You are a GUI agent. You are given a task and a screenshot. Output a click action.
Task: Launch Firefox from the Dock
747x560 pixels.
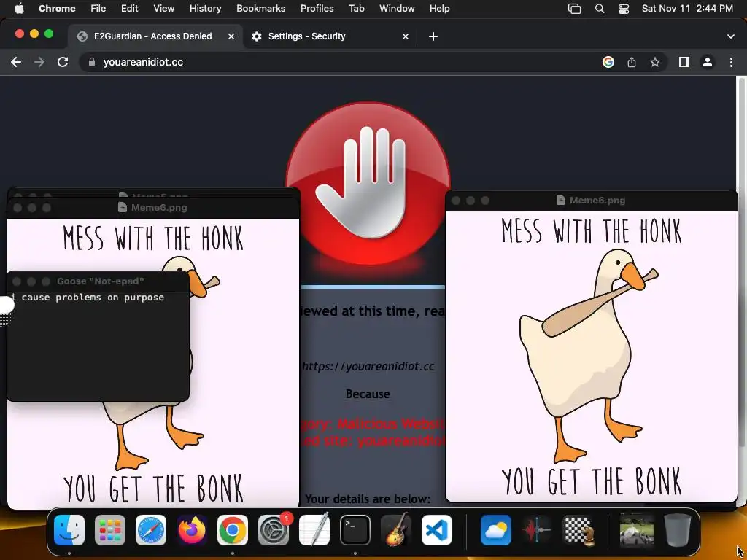click(192, 530)
